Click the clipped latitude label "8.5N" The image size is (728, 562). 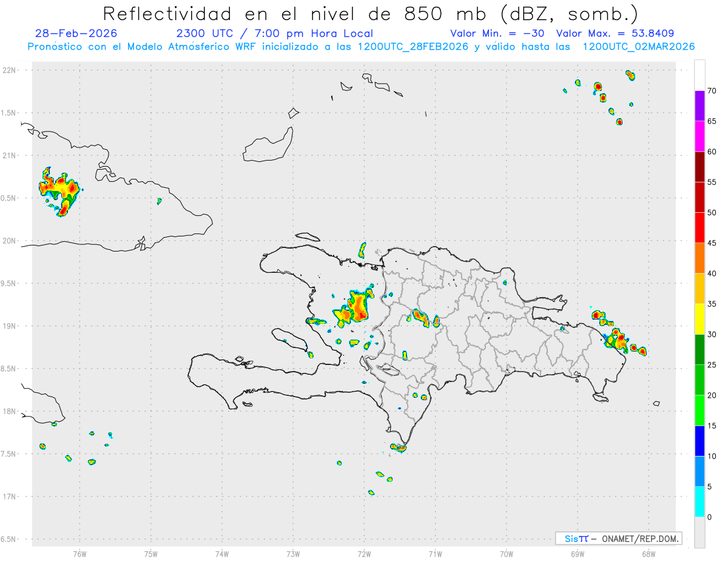[x=8, y=369]
